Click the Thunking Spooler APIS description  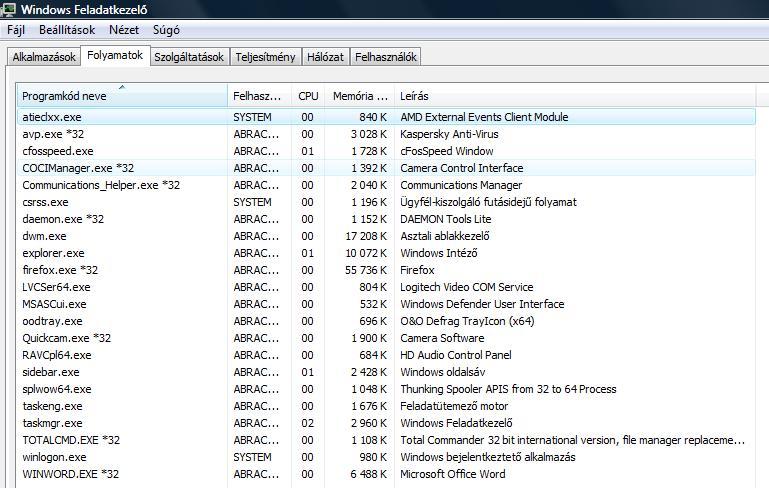tap(508, 389)
